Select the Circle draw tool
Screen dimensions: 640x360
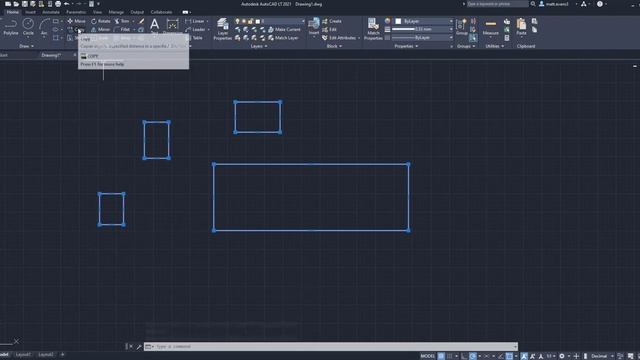(x=28, y=27)
